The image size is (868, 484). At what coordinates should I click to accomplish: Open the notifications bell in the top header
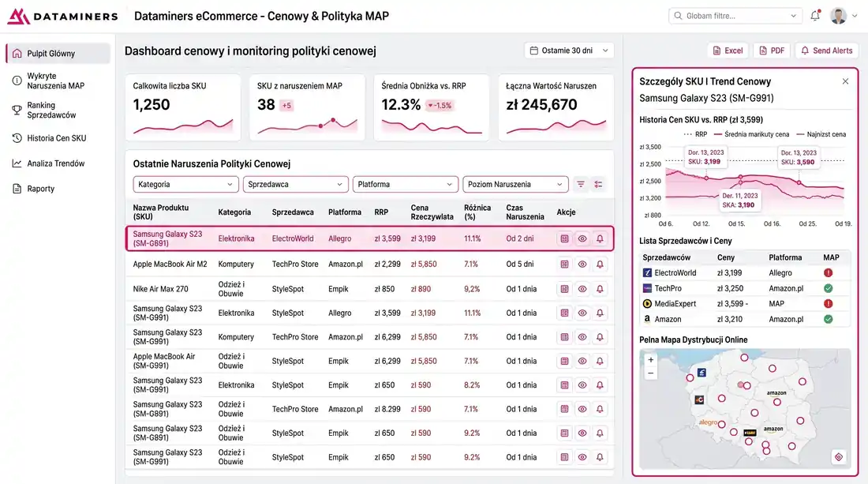coord(814,15)
